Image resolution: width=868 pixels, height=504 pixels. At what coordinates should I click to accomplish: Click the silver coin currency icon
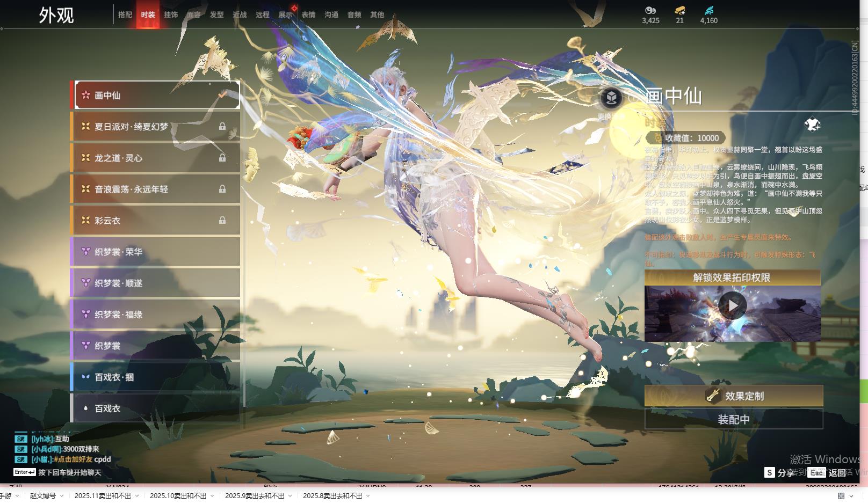[650, 10]
